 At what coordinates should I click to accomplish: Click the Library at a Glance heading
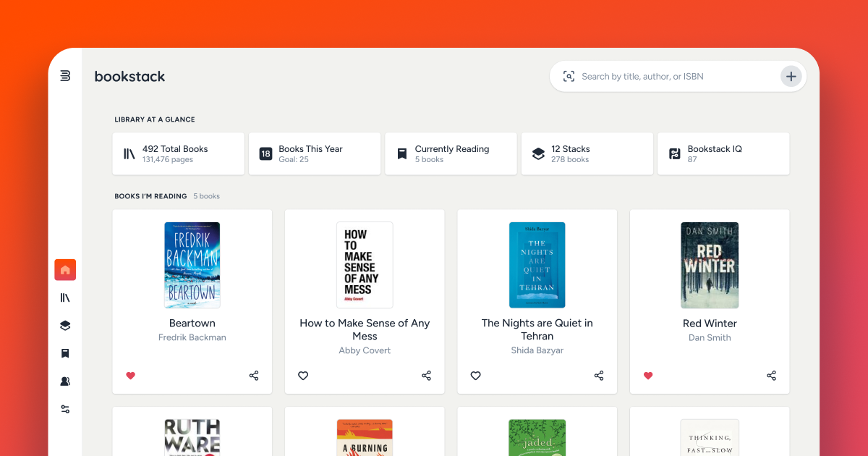(155, 119)
